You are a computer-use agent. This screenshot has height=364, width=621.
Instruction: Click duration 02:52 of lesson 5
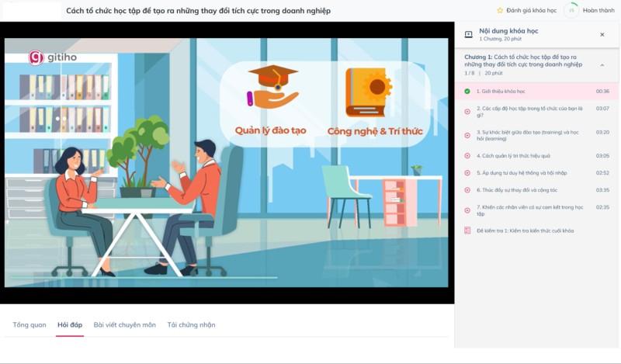pos(602,173)
